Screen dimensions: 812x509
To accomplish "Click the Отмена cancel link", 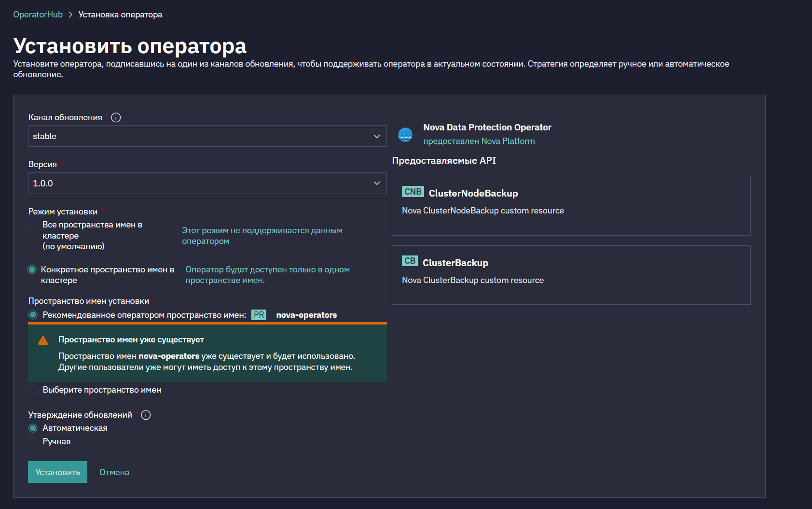I will click(x=114, y=472).
